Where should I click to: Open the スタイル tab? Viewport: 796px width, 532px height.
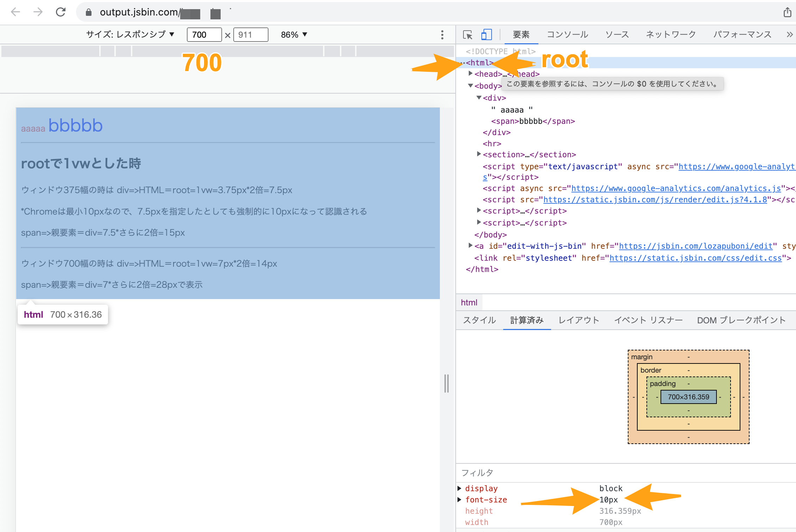[479, 320]
